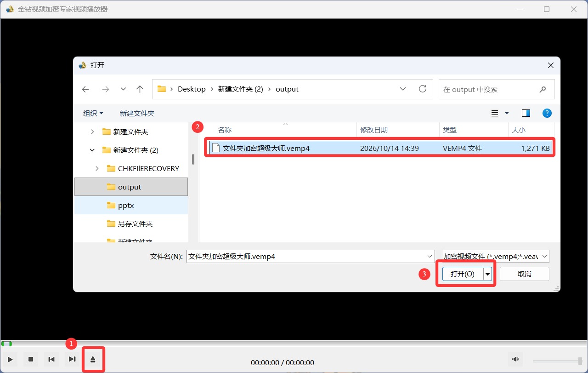Go forward in the Open dialog
This screenshot has height=373, width=588.
click(x=106, y=89)
